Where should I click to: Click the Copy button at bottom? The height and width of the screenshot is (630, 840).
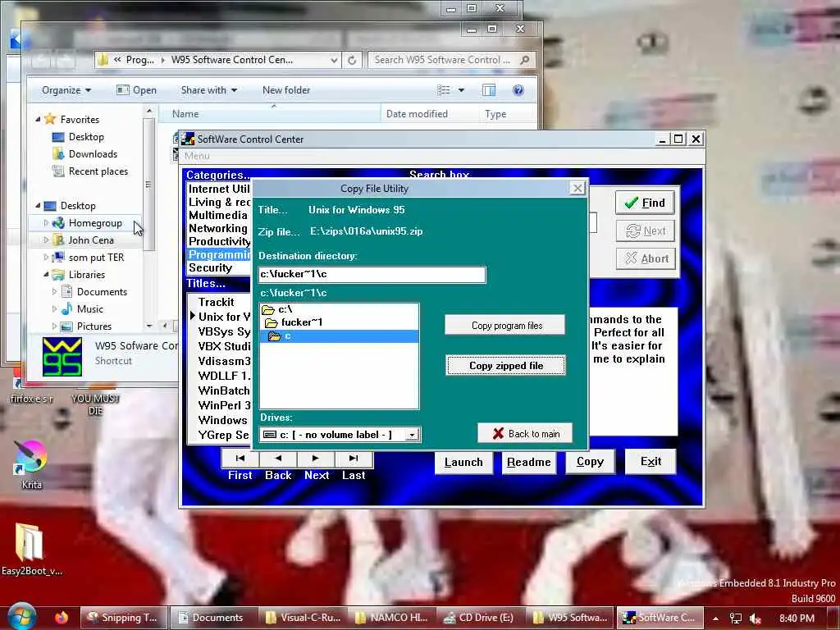590,461
